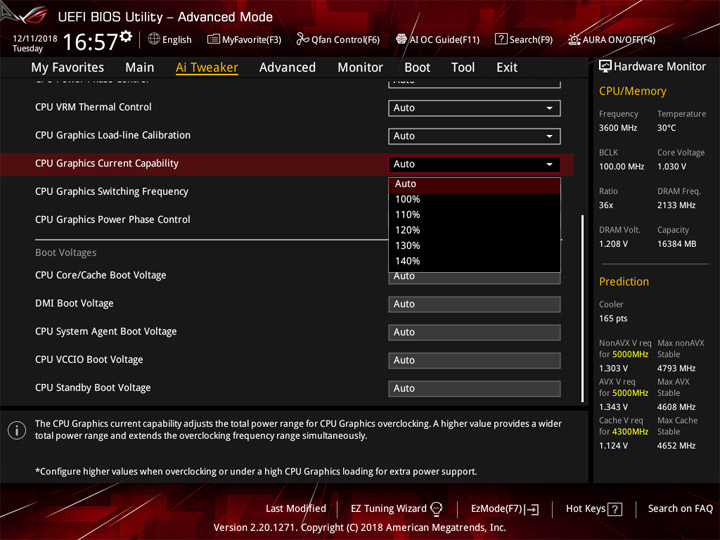The height and width of the screenshot is (540, 720).
Task: Click the EzMode exit arrow icon
Action: click(532, 509)
